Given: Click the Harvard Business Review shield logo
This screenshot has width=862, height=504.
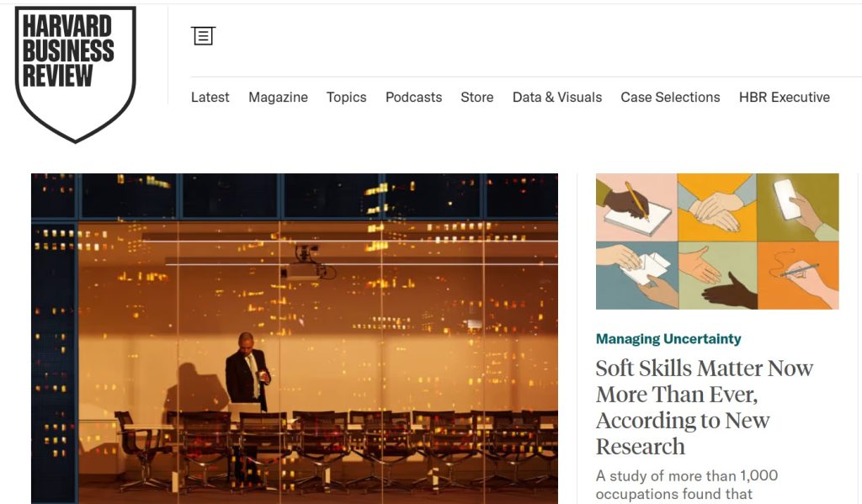Looking at the screenshot, I should 75,74.
